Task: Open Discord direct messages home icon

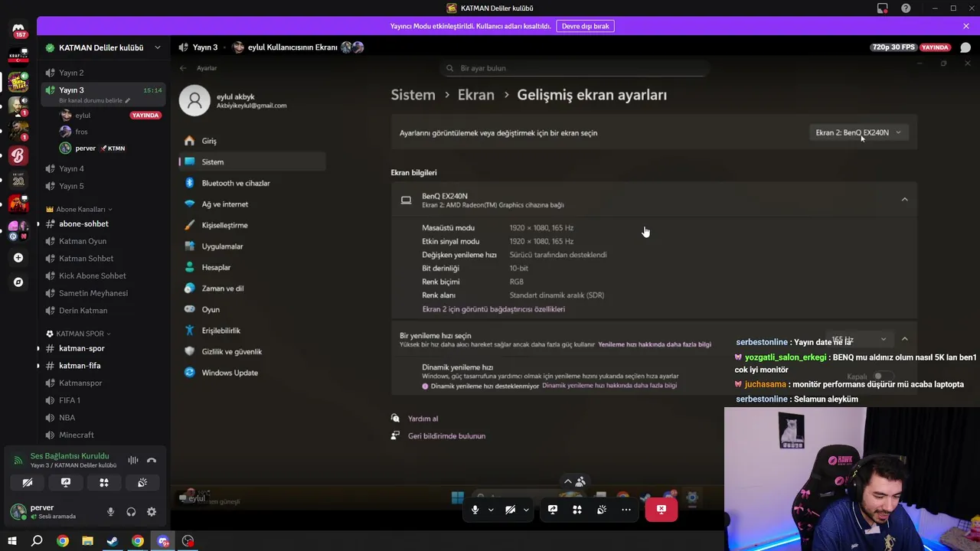Action: 18,31
